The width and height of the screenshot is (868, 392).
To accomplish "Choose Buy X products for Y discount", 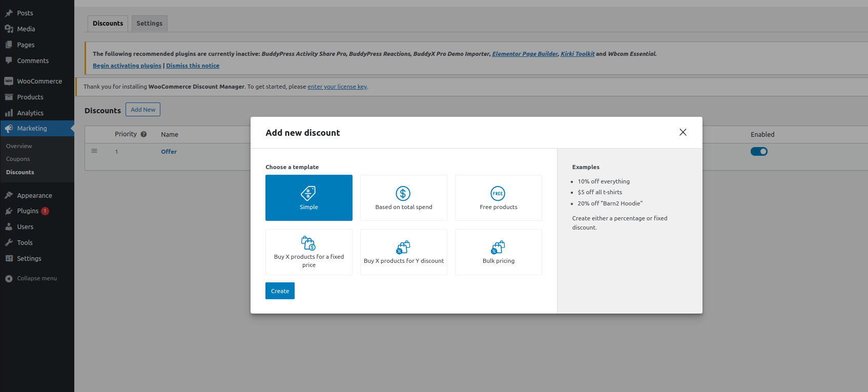I will pyautogui.click(x=403, y=252).
